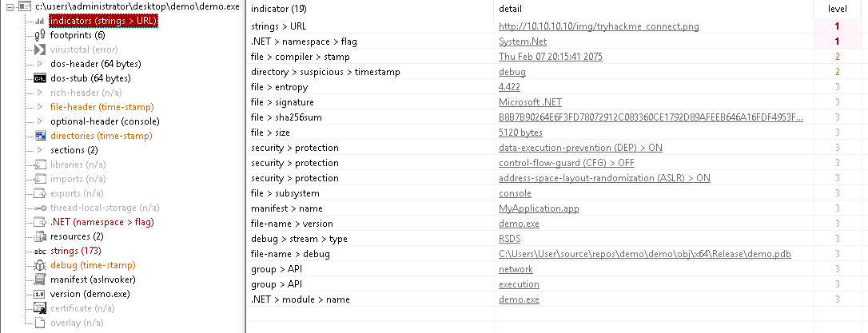Click the directories grid icon
868x333 pixels.
click(39, 136)
